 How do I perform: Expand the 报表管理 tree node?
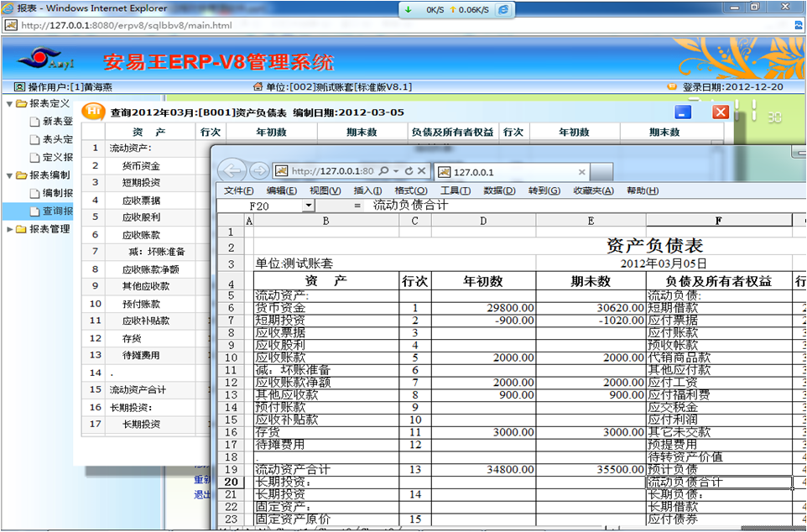[9, 229]
